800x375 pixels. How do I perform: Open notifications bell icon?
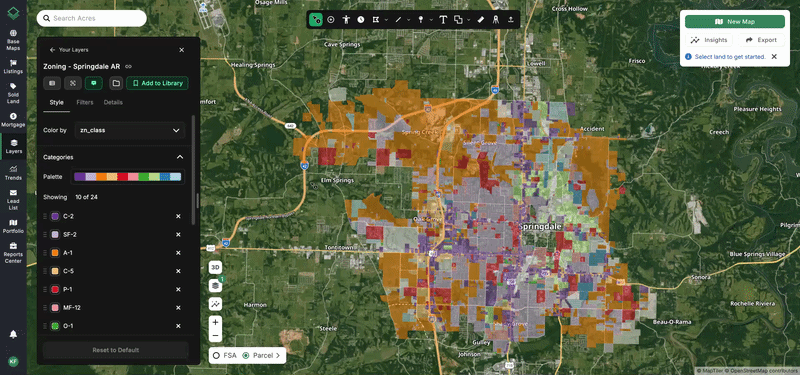click(x=13, y=334)
